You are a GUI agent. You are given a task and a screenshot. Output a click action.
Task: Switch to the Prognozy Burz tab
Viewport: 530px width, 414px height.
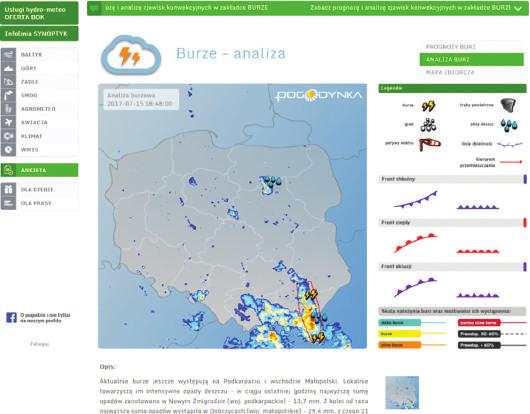pyautogui.click(x=472, y=47)
